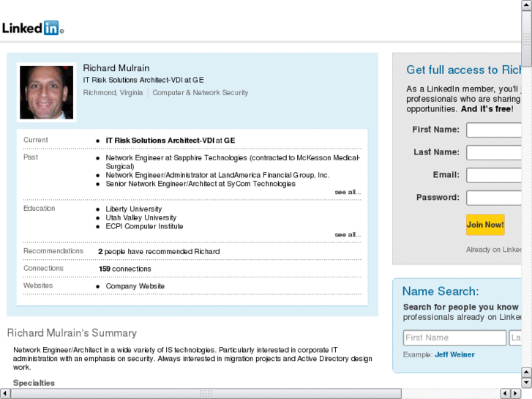Image resolution: width=532 pixels, height=399 pixels.
Task: Focus the First Name signup field
Action: (x=494, y=130)
